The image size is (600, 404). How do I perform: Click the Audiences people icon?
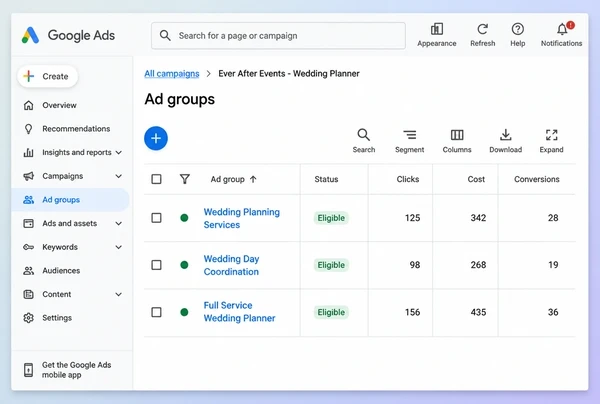(28, 271)
